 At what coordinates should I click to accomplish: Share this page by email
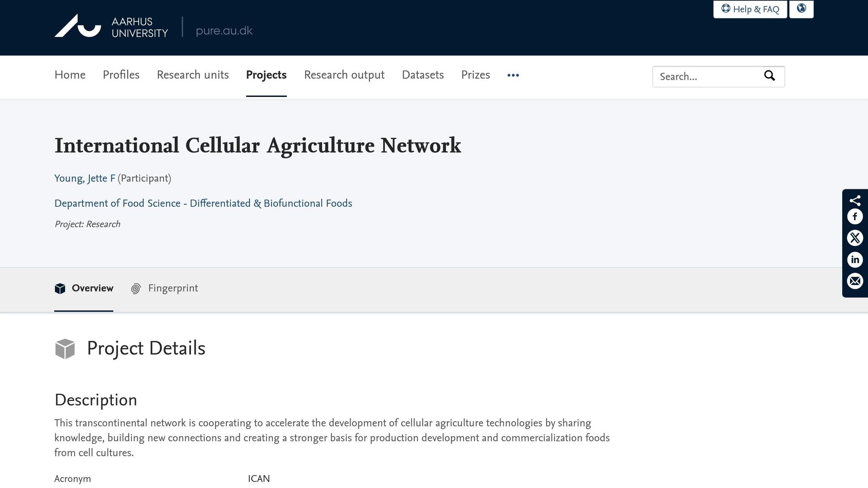[855, 281]
